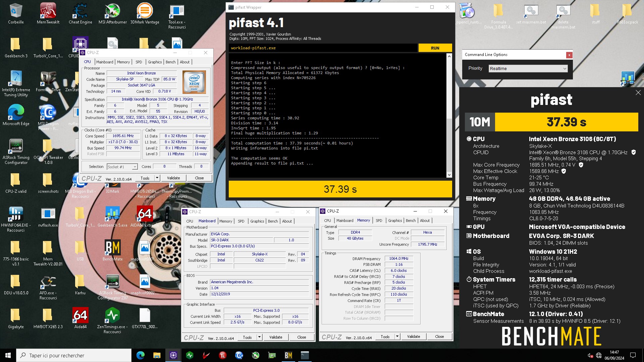Open the R6EEocpack folder on the desktop
Screen dimensions: 644x362
coord(628,13)
